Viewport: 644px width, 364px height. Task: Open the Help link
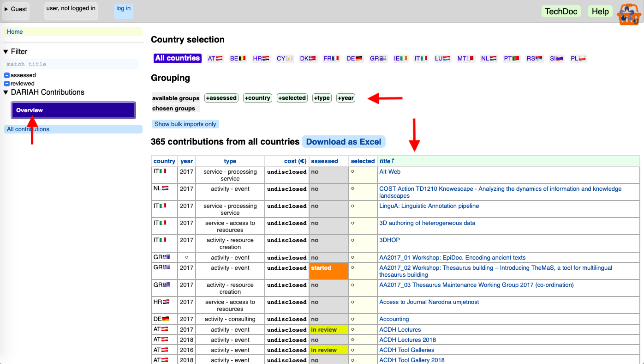pos(600,12)
